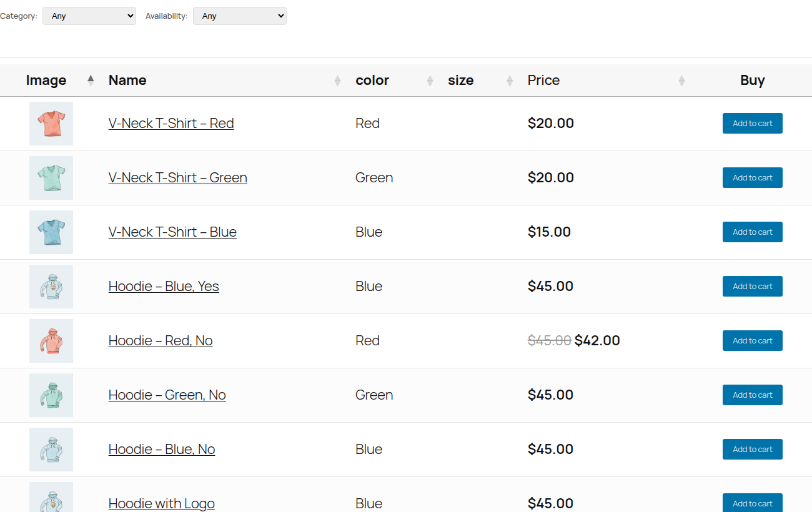The width and height of the screenshot is (812, 512).
Task: Sort table by color column arrow icon
Action: [430, 81]
